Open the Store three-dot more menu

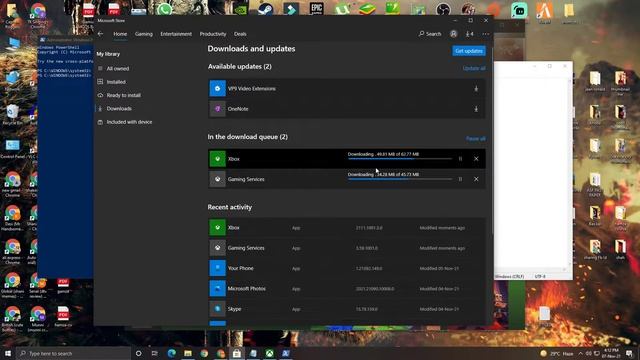485,34
